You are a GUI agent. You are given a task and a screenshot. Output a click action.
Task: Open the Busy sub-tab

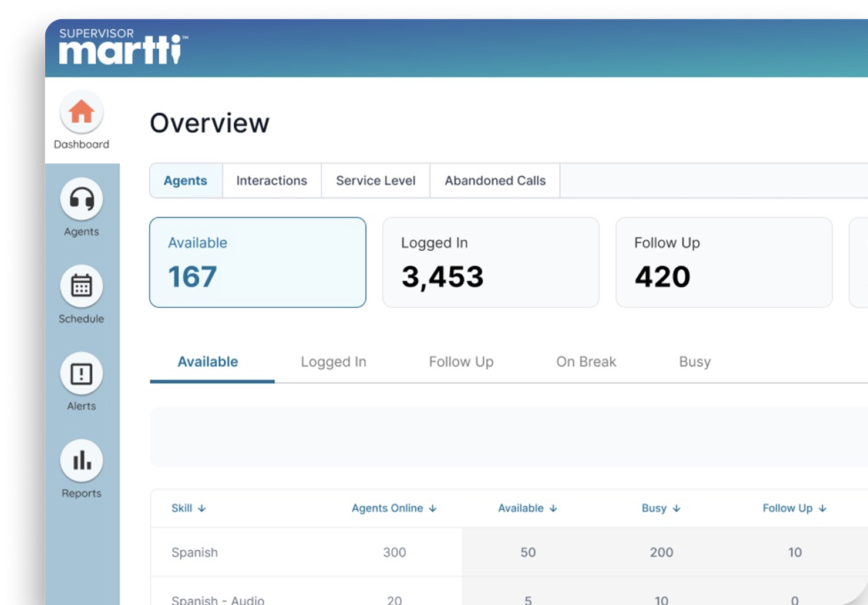(x=694, y=362)
